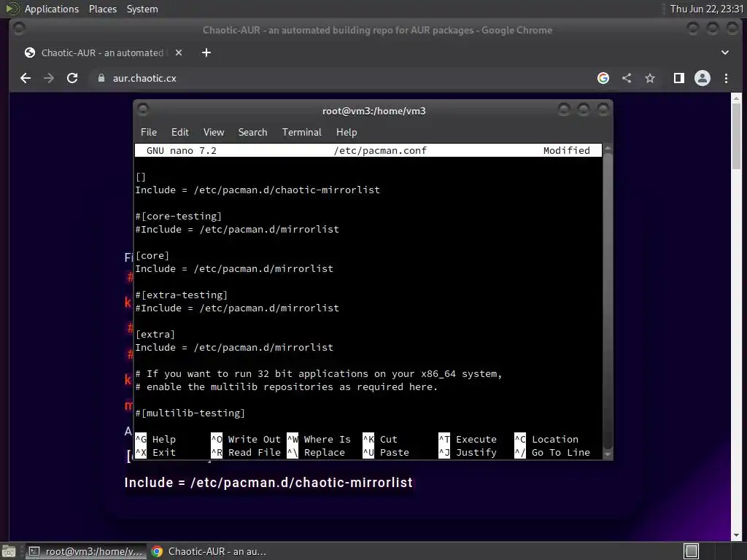Share this page from the address bar
The image size is (747, 560).
tap(627, 78)
